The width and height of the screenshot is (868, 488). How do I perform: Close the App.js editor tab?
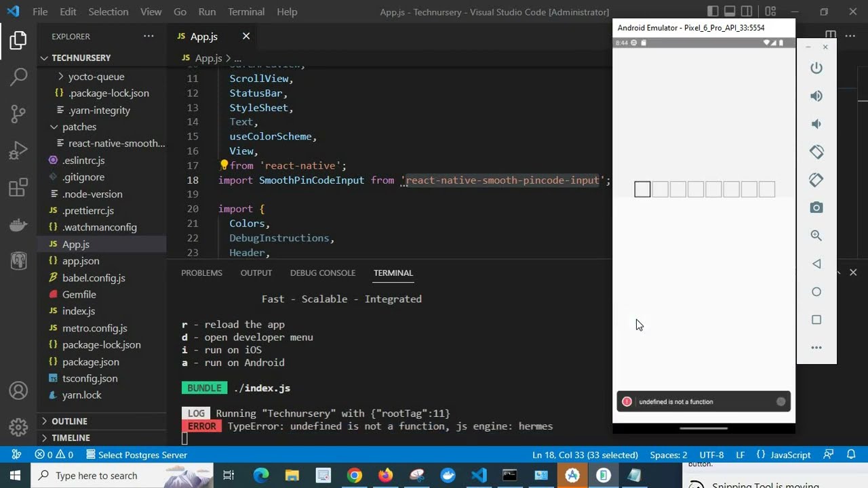point(246,36)
